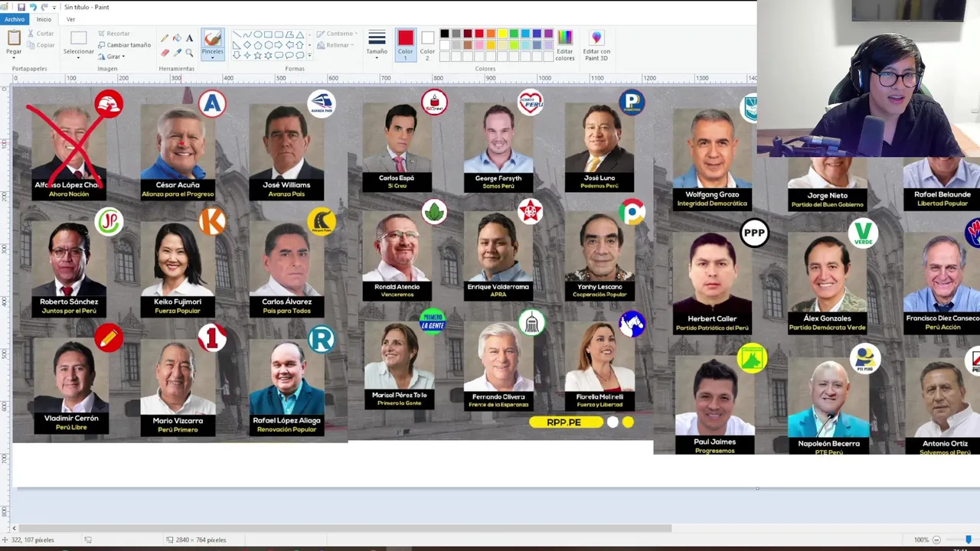This screenshot has width=980, height=551.
Task: Switch to the Inicio ribbon tab
Action: tap(44, 19)
